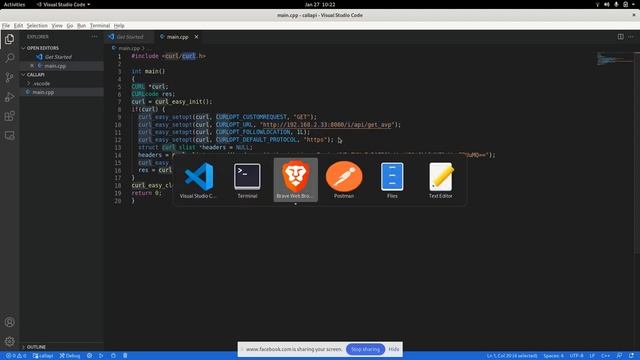Image resolution: width=640 pixels, height=360 pixels.
Task: Open the Explorer view in activity bar
Action: [9, 39]
